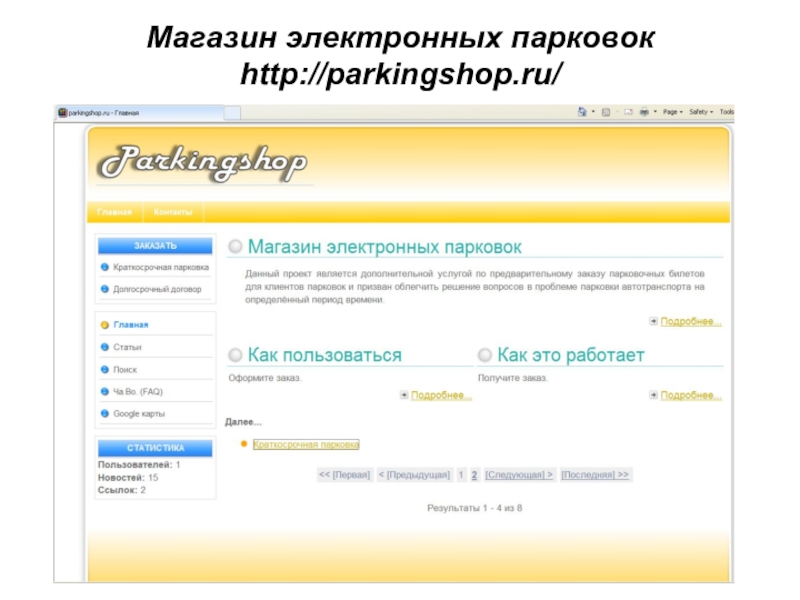Click heading Магазин электронных парковок
Image resolution: width=800 pixels, height=600 pixels.
(385, 247)
